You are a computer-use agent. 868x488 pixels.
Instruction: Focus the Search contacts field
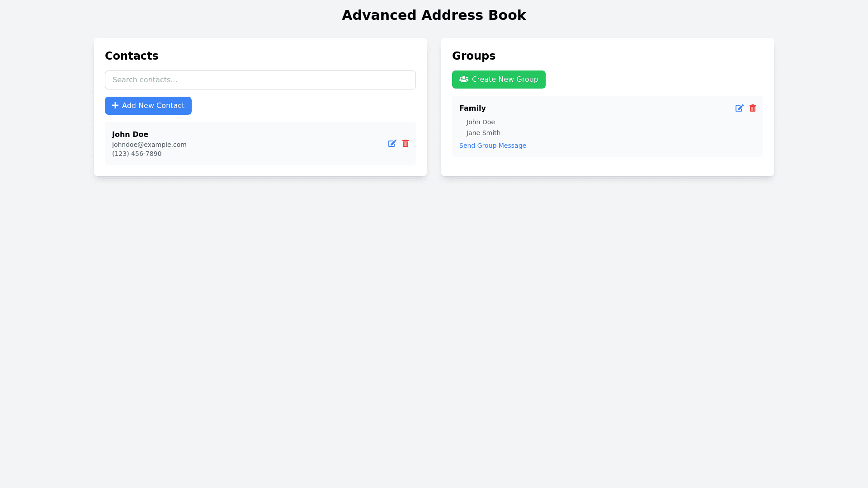pos(260,80)
